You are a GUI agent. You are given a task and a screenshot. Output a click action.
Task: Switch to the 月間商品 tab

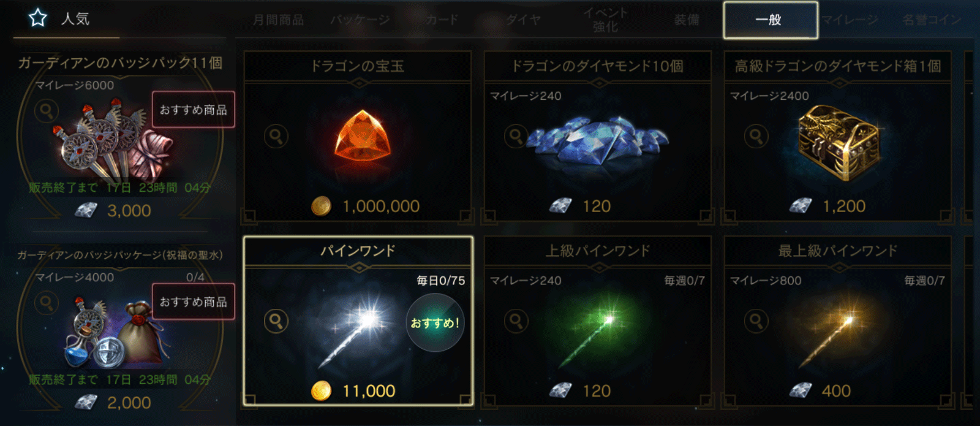279,20
